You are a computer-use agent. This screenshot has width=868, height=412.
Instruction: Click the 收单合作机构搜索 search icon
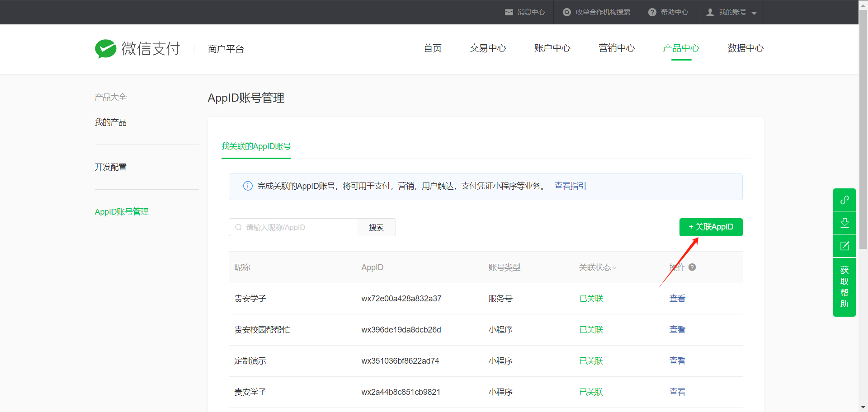[x=566, y=12]
